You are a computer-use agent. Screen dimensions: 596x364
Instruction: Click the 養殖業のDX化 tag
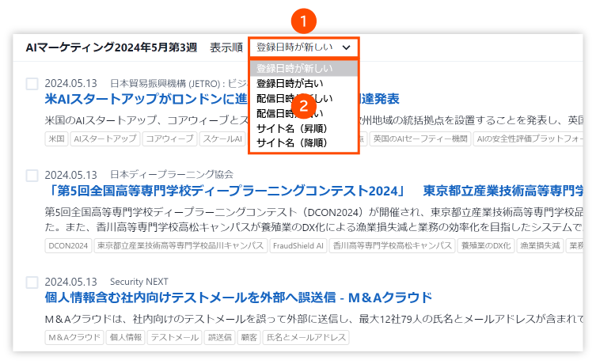coord(486,246)
